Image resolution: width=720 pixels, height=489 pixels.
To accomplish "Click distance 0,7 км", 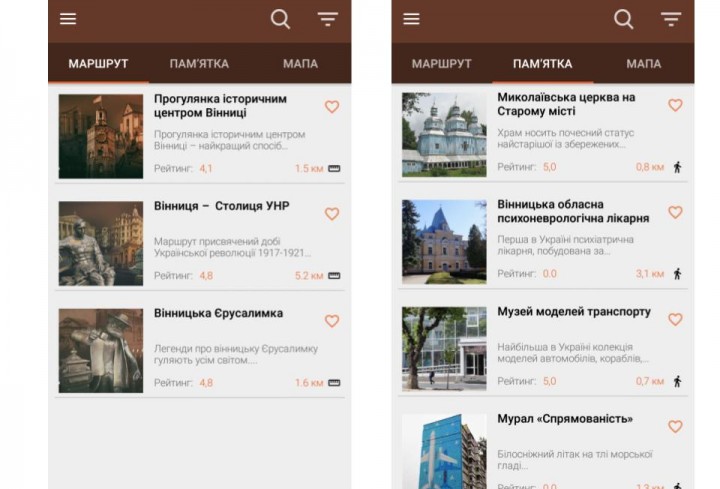I will 650,381.
